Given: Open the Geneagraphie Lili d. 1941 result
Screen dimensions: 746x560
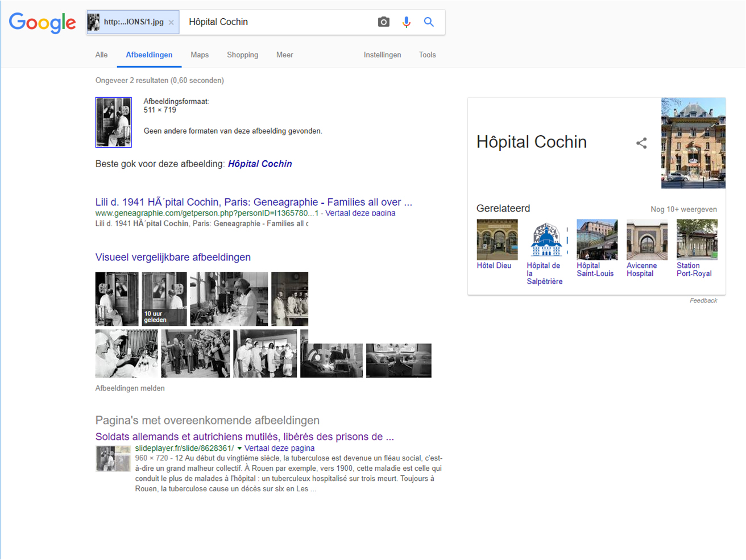Looking at the screenshot, I should pyautogui.click(x=254, y=202).
